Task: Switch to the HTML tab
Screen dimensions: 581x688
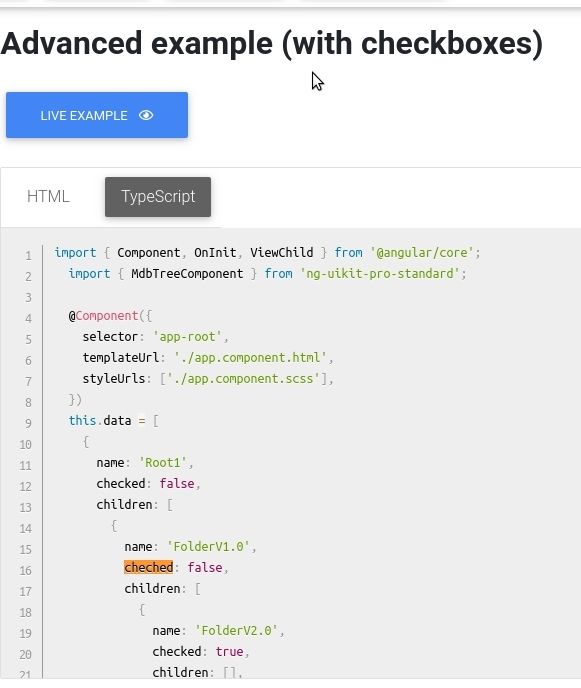Action: tap(48, 197)
